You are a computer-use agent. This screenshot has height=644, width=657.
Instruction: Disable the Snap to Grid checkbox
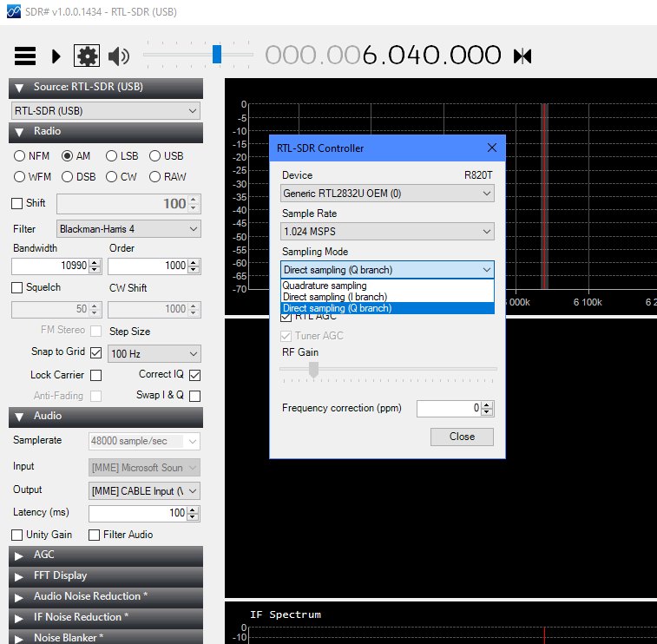click(x=95, y=353)
